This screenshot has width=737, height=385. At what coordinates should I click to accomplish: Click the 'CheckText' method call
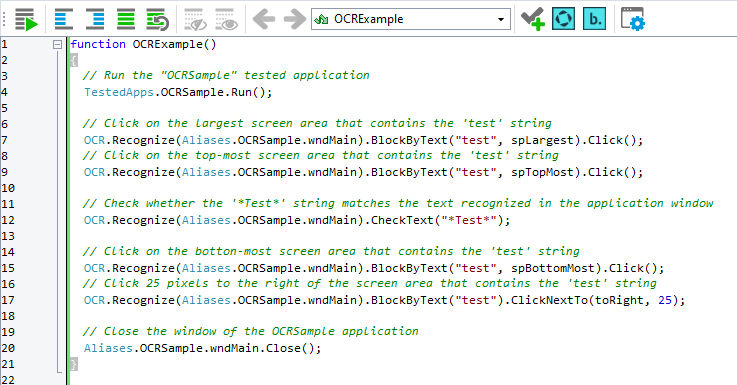[402, 220]
